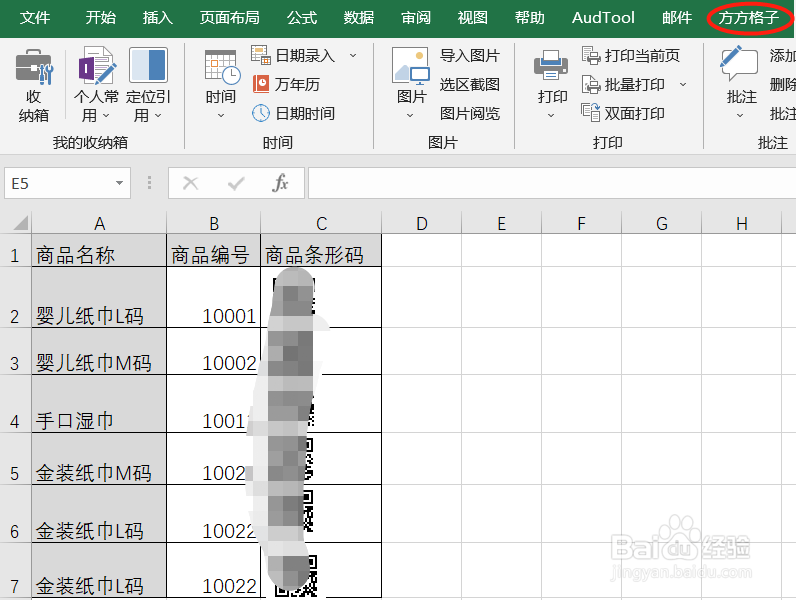796x600 pixels.
Task: Select cell with value 10001
Action: [214, 297]
